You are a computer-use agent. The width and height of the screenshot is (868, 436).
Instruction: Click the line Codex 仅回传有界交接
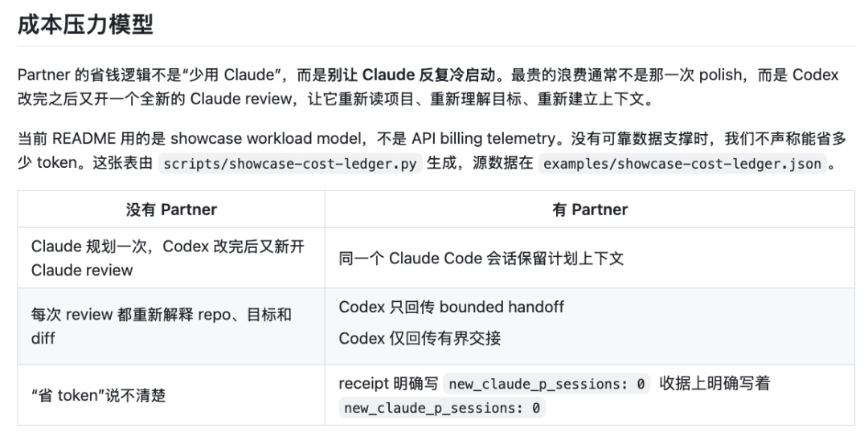point(420,338)
